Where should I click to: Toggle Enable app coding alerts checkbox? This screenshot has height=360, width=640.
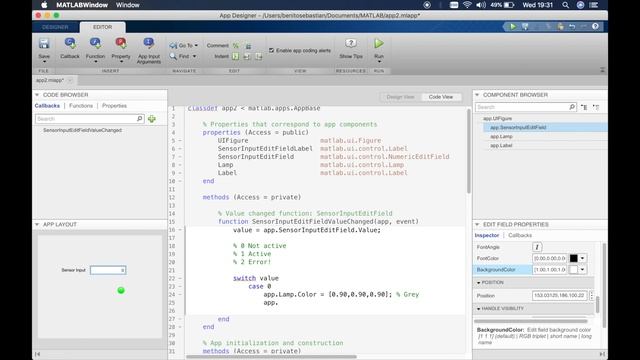[271, 50]
